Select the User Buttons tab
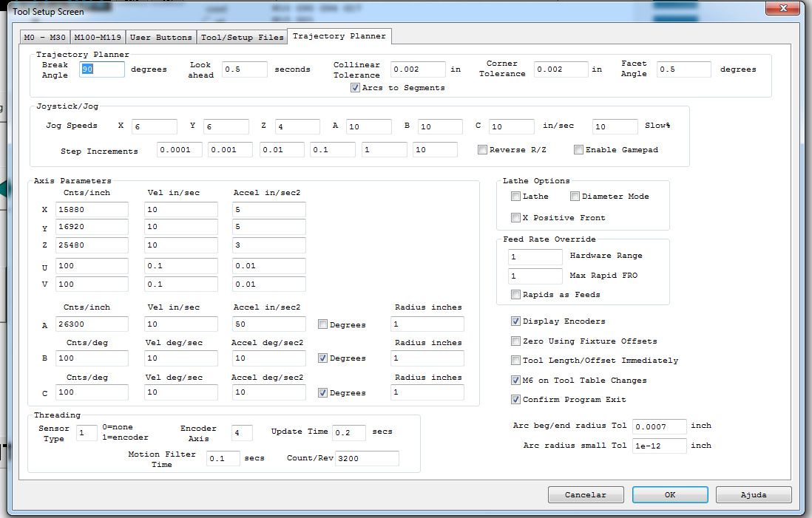Viewport: 812px width, 518px height. pos(160,37)
